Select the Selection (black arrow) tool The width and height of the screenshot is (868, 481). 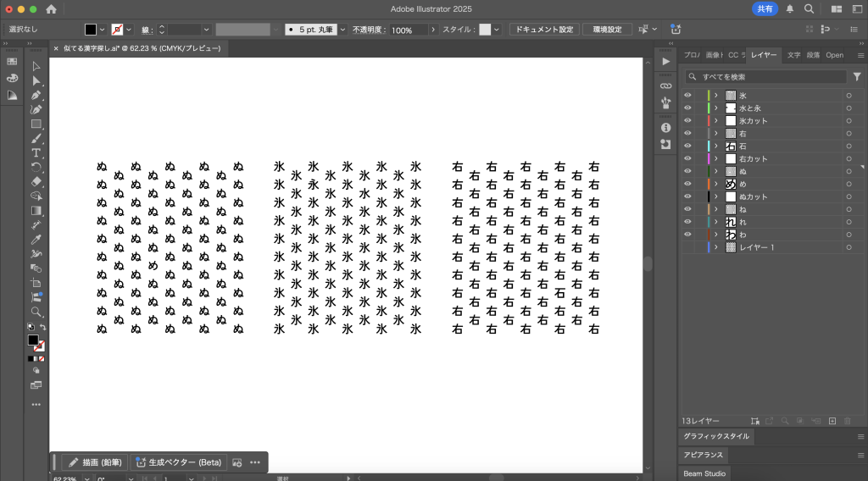pos(36,66)
